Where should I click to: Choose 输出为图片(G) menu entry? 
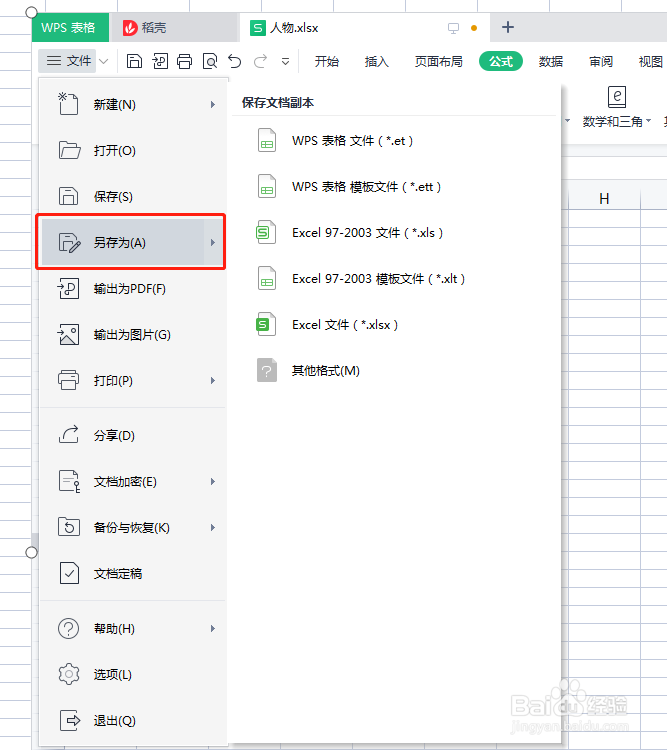(131, 334)
